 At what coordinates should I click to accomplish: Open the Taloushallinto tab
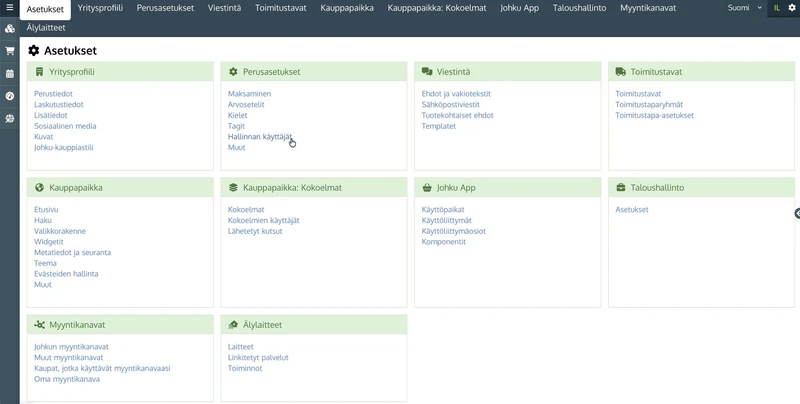[580, 8]
